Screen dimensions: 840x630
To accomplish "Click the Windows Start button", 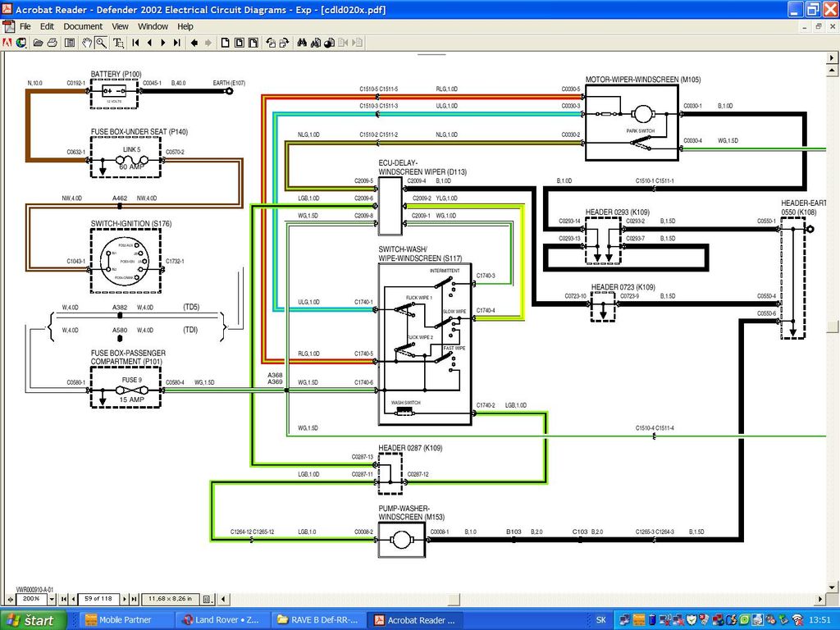I will click(30, 619).
